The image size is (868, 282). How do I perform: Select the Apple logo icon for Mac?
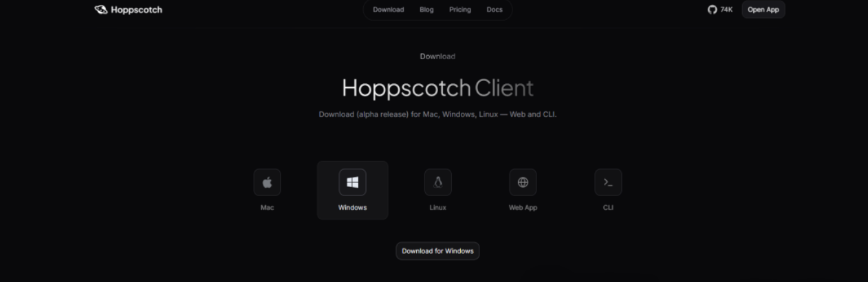pos(267,182)
